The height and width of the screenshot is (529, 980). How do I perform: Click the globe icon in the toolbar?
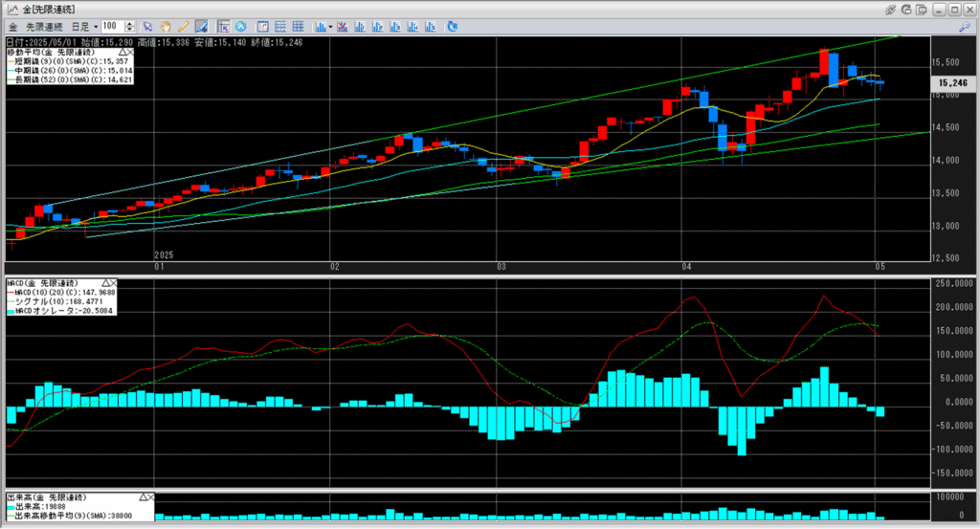tap(240, 26)
